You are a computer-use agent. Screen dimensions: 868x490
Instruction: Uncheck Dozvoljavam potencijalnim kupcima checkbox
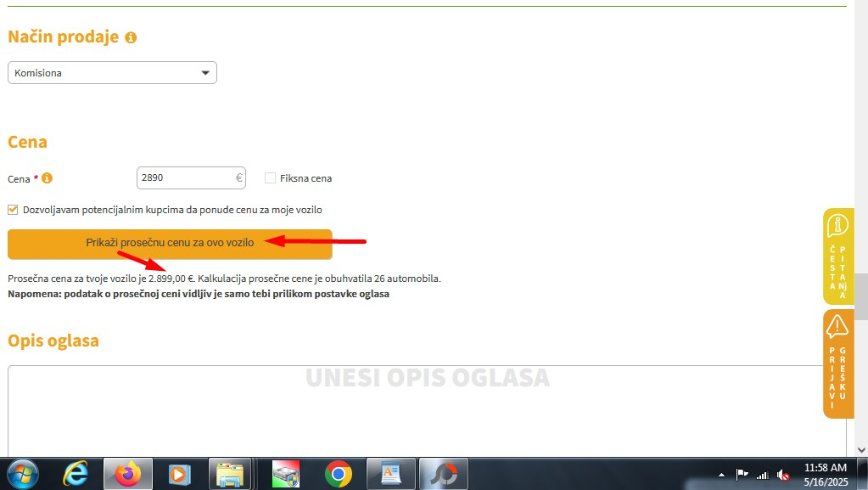tap(13, 210)
